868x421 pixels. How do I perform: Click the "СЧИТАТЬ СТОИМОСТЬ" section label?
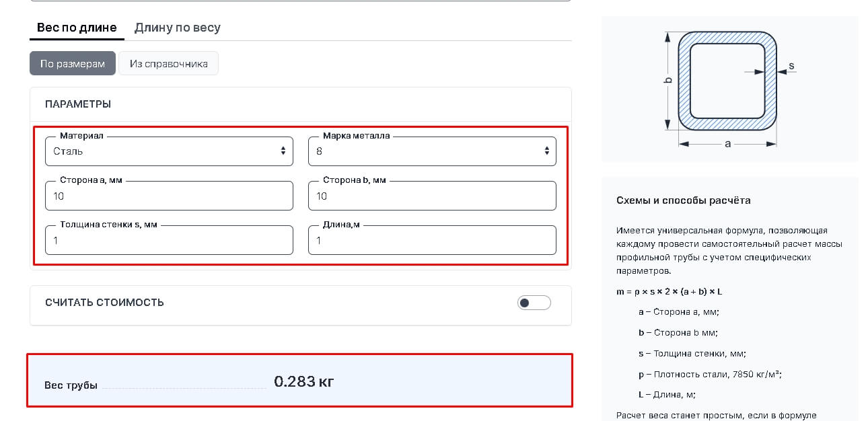click(104, 303)
